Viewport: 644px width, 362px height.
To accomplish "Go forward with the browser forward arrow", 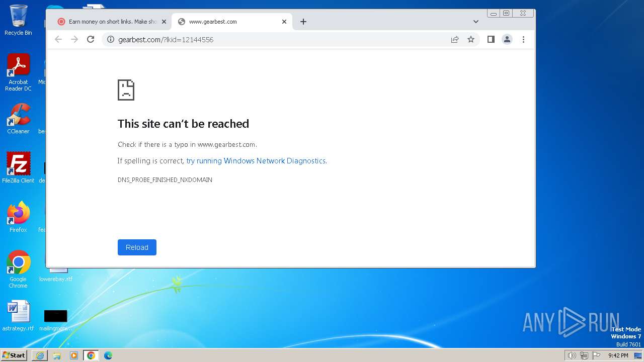I will 74,39.
